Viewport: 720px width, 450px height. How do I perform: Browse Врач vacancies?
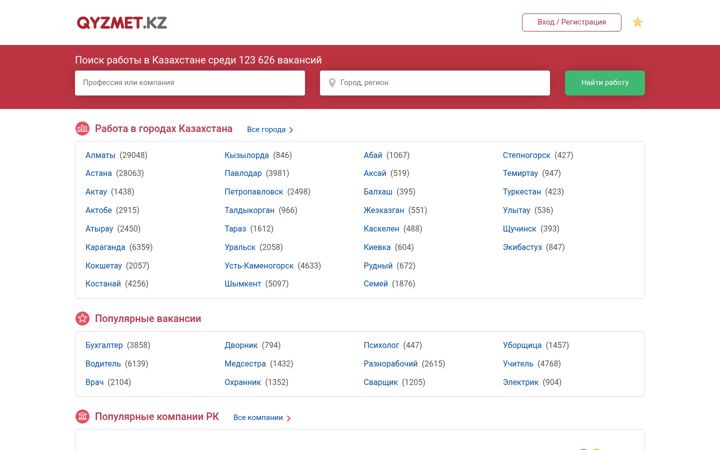[x=94, y=382]
